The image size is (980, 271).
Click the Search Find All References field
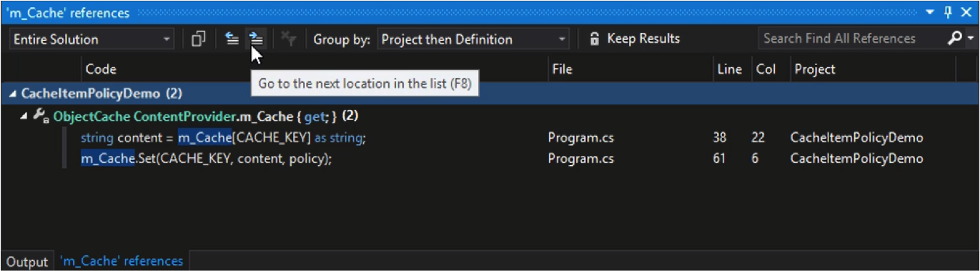click(x=851, y=39)
